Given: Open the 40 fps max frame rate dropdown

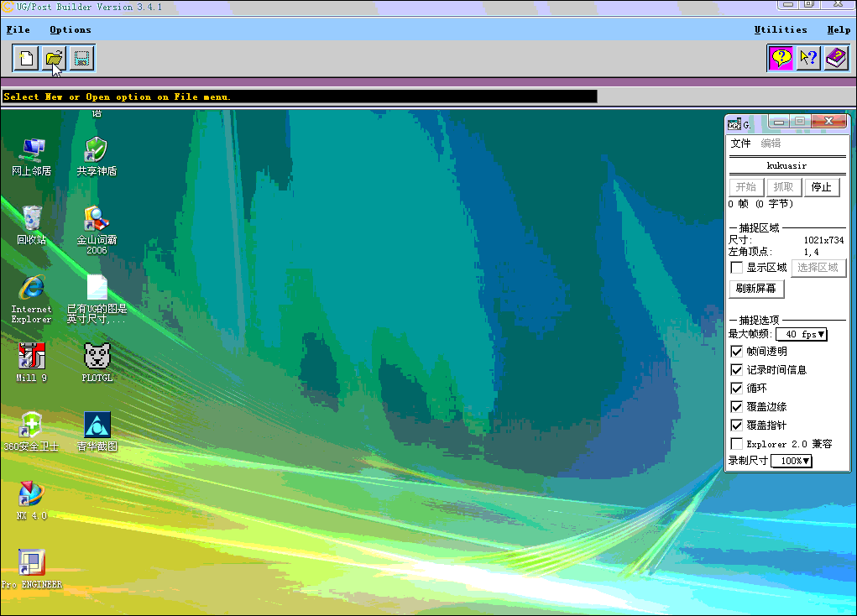Looking at the screenshot, I should (801, 334).
